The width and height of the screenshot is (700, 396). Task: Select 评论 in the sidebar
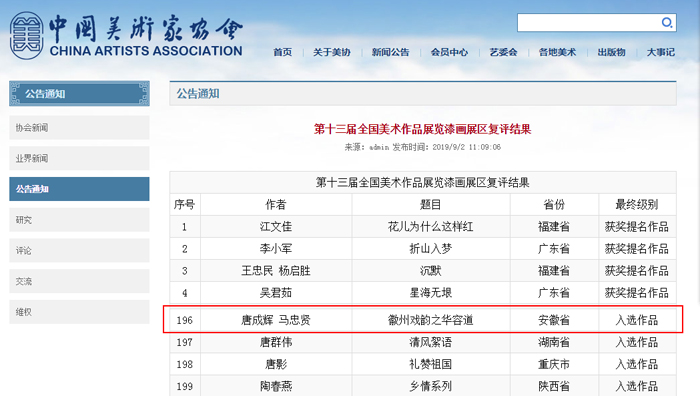(x=79, y=250)
